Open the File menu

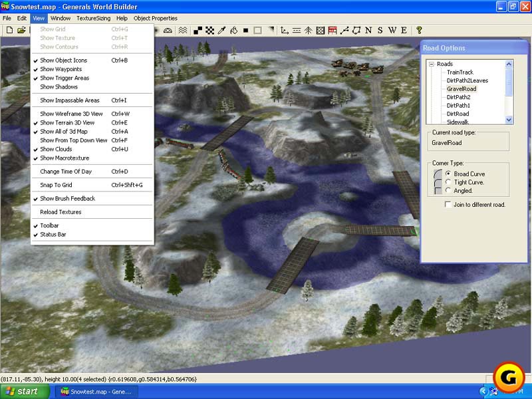pyautogui.click(x=7, y=19)
